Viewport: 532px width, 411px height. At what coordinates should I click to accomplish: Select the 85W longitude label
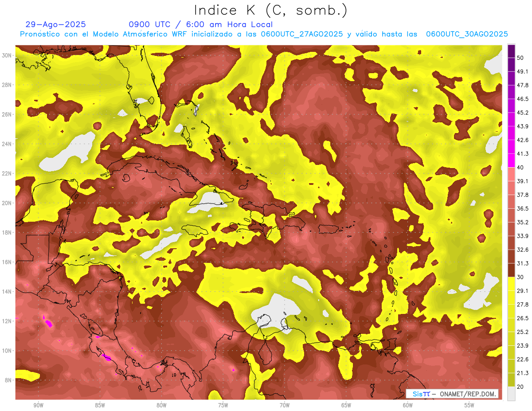100,405
